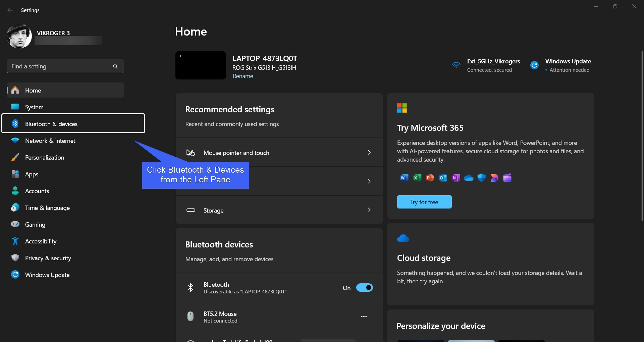644x342 pixels.
Task: Click the laptop desktop preview thumbnail
Action: [x=201, y=65]
